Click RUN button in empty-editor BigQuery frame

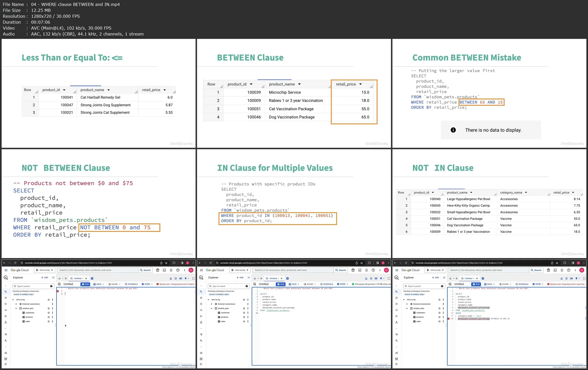pyautogui.click(x=85, y=284)
